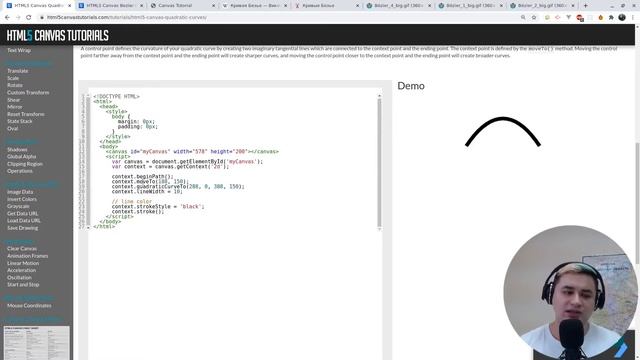
Task: Click the context.moveTo line in code
Action: tap(150, 182)
